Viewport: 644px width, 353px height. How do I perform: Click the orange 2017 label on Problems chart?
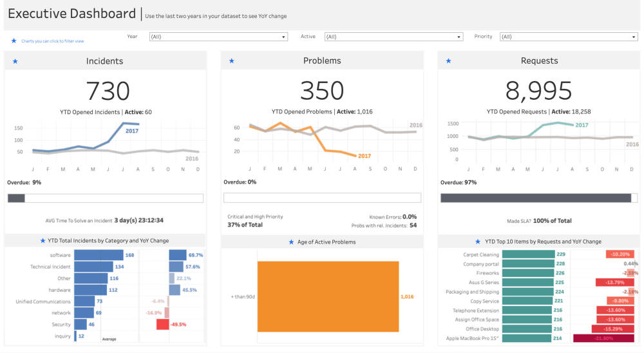pyautogui.click(x=365, y=156)
